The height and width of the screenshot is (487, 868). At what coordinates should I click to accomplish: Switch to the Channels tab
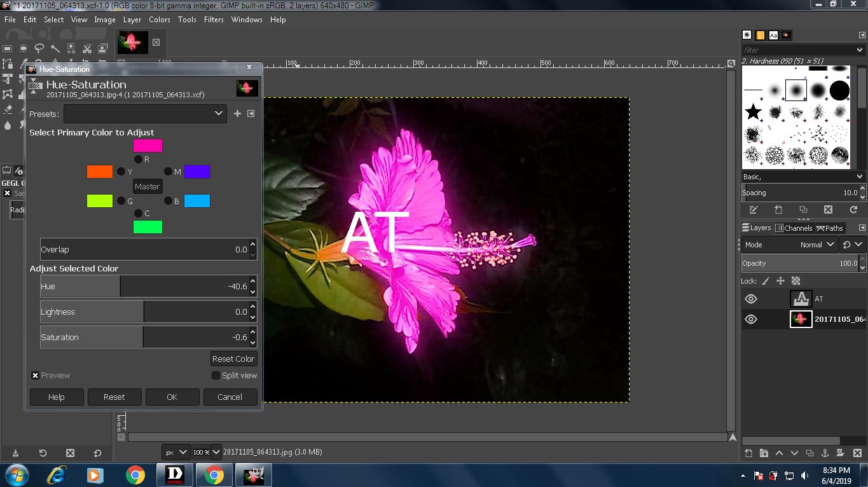(x=794, y=228)
